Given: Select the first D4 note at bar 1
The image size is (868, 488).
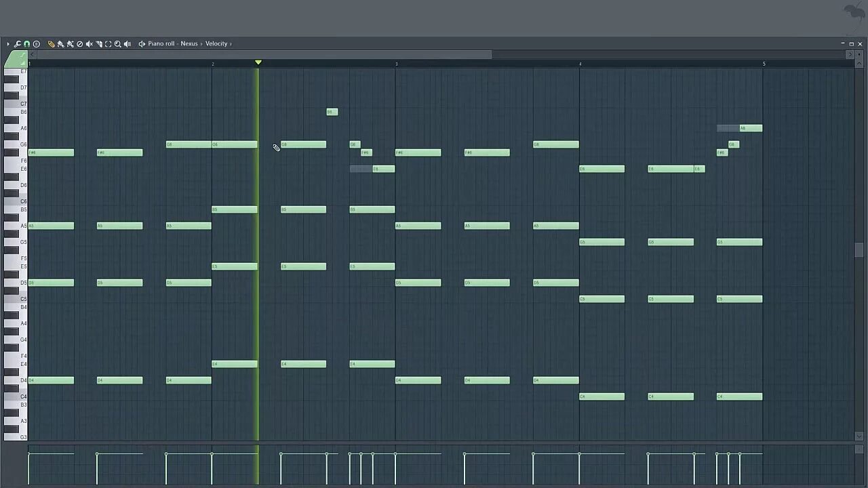Looking at the screenshot, I should pyautogui.click(x=51, y=380).
